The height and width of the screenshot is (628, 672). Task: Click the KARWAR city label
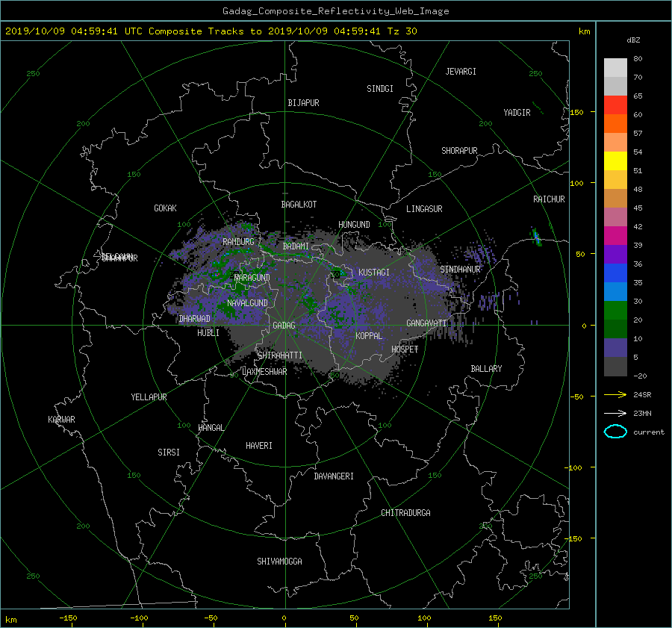pyautogui.click(x=61, y=419)
